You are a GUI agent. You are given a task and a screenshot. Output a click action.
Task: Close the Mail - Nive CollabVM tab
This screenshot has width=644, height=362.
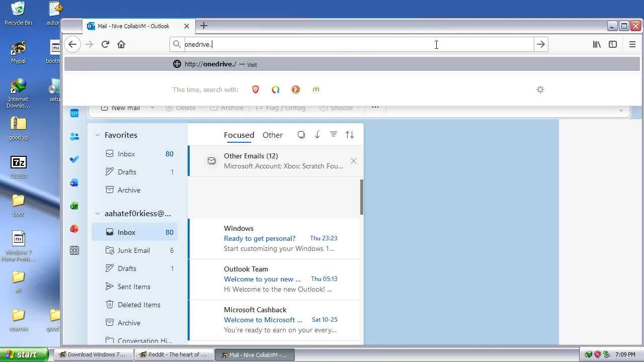(x=187, y=26)
